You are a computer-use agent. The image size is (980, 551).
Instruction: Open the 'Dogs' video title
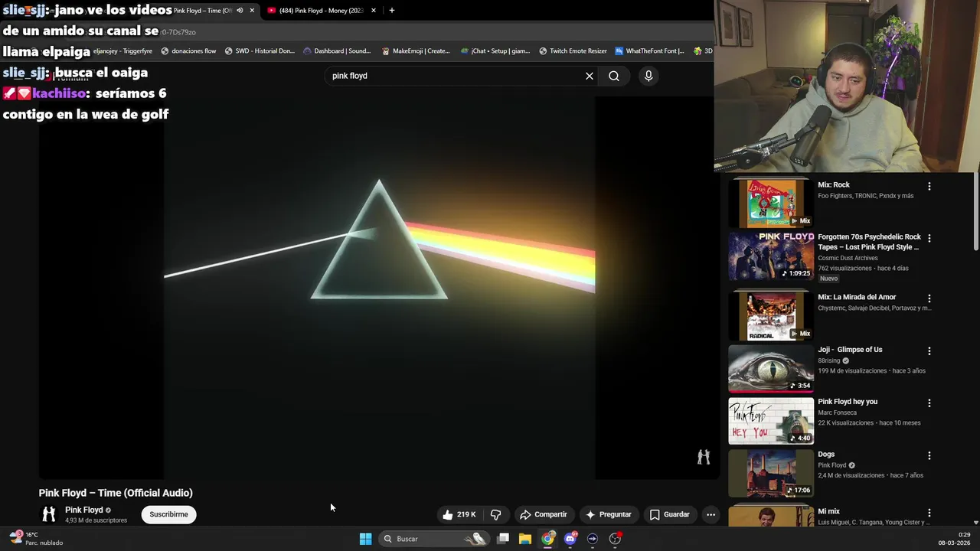[826, 455]
